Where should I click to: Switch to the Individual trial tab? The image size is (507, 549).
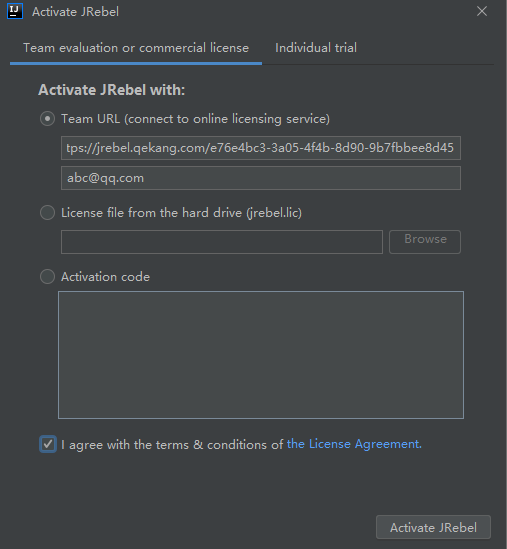pos(316,48)
